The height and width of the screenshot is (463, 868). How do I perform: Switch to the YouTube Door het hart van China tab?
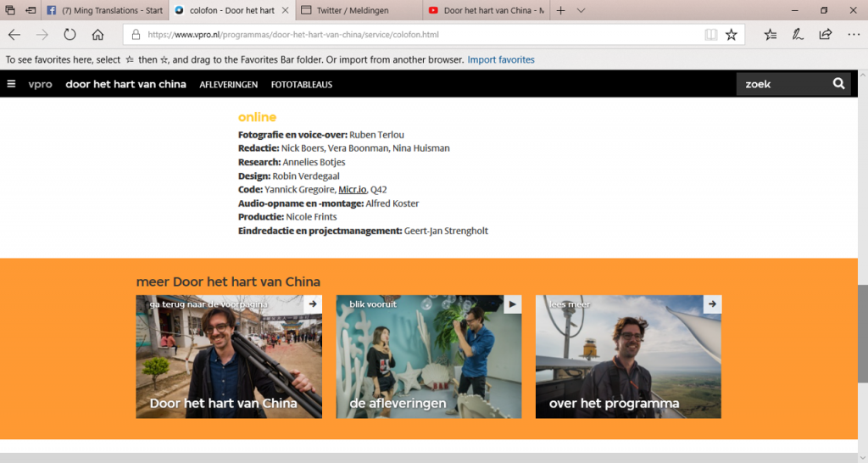tap(487, 10)
